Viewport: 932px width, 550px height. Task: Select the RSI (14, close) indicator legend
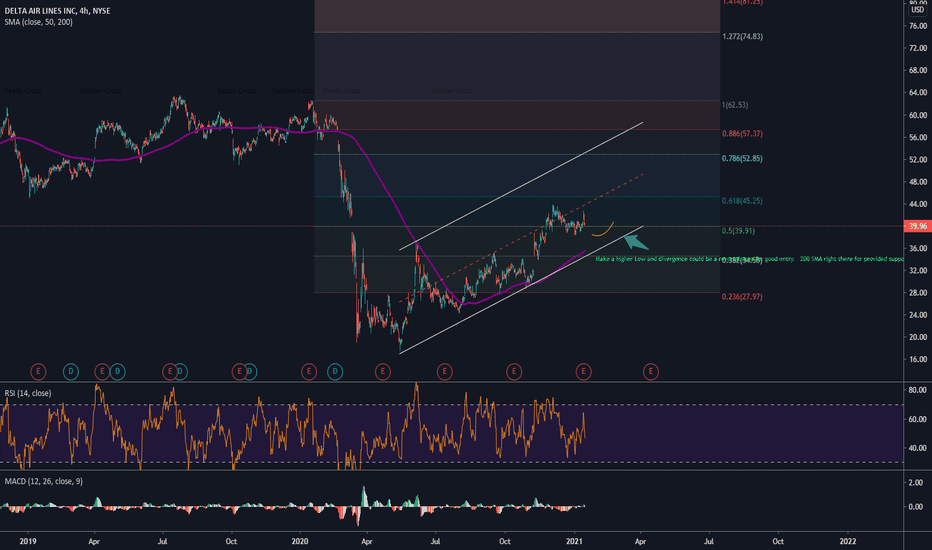(28, 393)
